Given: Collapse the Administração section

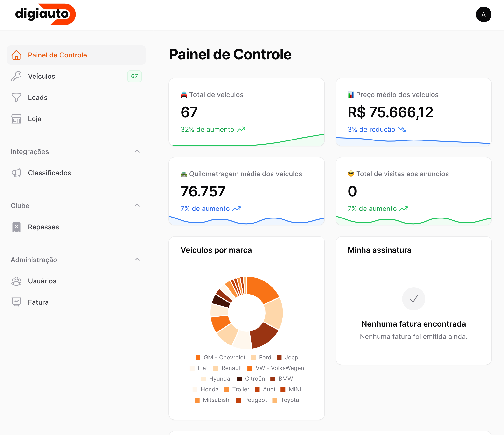Looking at the screenshot, I should [138, 259].
